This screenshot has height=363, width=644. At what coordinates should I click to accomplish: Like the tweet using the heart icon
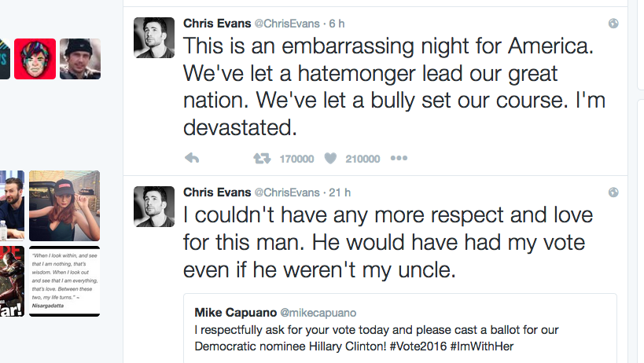(331, 159)
